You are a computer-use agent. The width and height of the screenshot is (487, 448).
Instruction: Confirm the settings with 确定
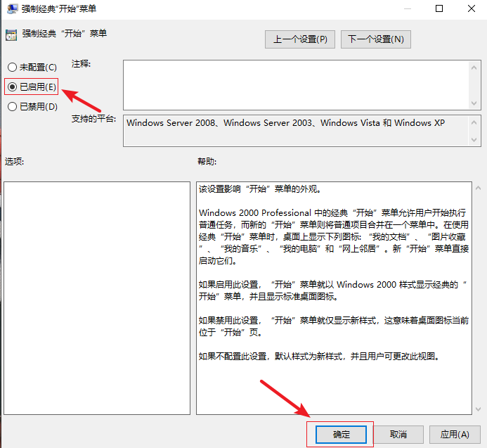[x=341, y=435]
